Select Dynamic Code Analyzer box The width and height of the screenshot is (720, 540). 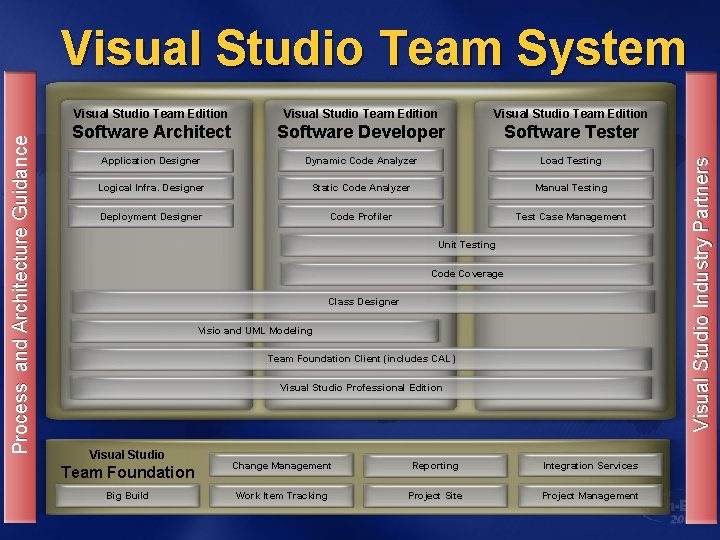click(361, 161)
